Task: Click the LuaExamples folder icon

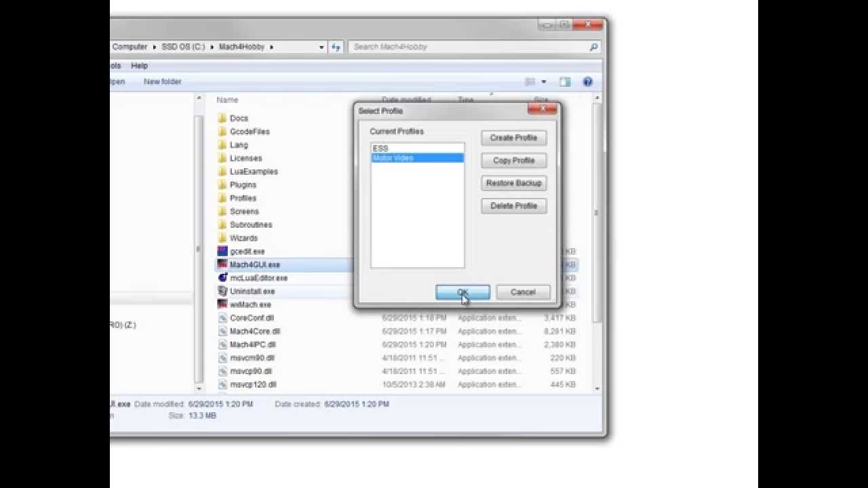Action: pyautogui.click(x=222, y=171)
